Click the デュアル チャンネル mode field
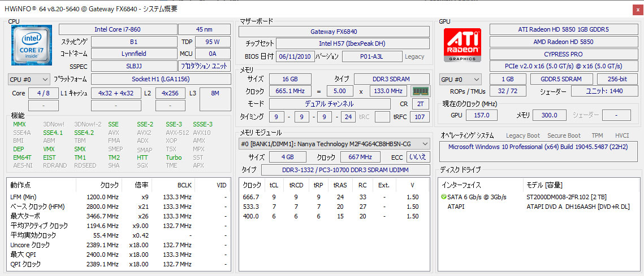The height and width of the screenshot is (276, 644). [330, 104]
